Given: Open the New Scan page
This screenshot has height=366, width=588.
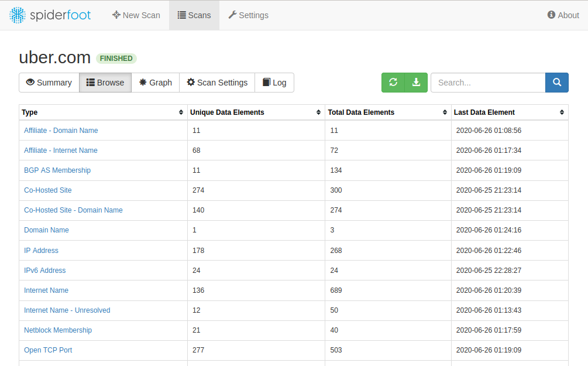Looking at the screenshot, I should tap(136, 15).
